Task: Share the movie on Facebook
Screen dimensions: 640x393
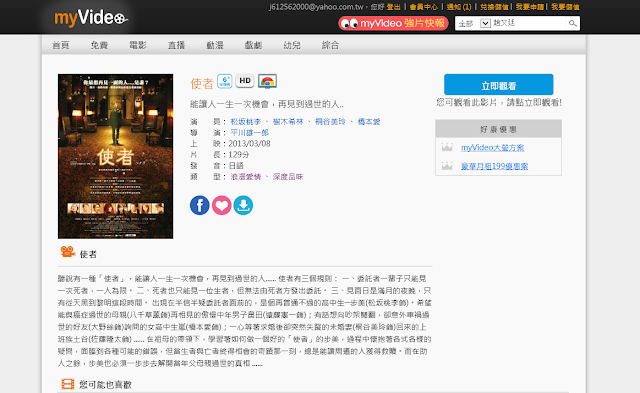Action: (200, 205)
